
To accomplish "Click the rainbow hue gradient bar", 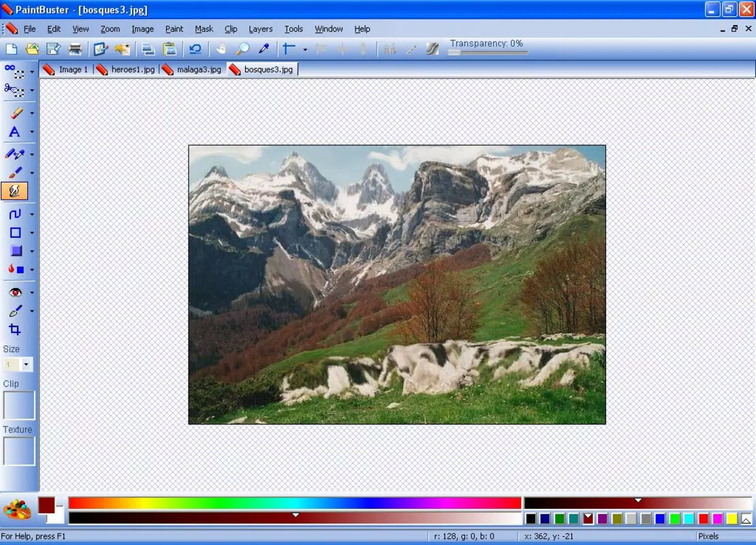I will tap(295, 503).
